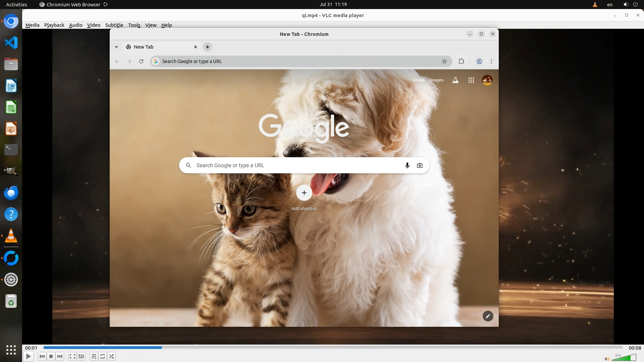Screen dimensions: 644x362
Task: Skip to next media in VLC
Action: 60,356
